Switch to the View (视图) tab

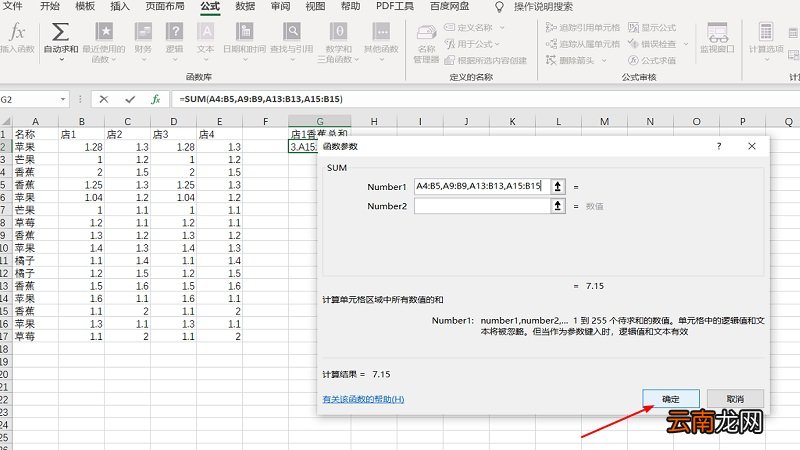pos(315,6)
